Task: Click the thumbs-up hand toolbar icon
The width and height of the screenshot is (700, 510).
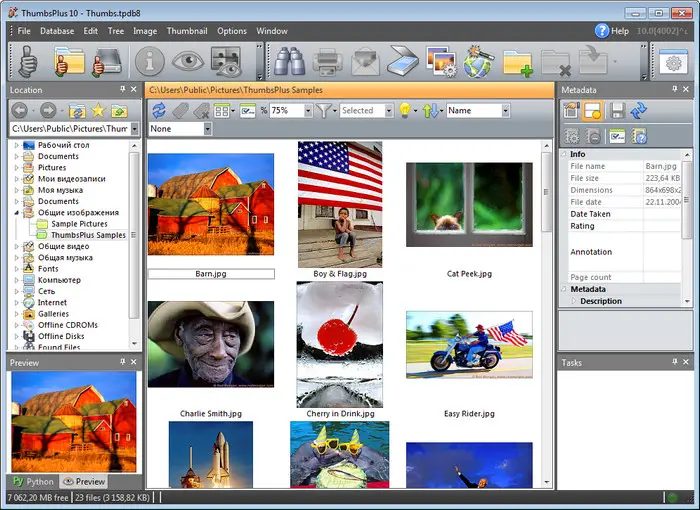Action: point(28,62)
